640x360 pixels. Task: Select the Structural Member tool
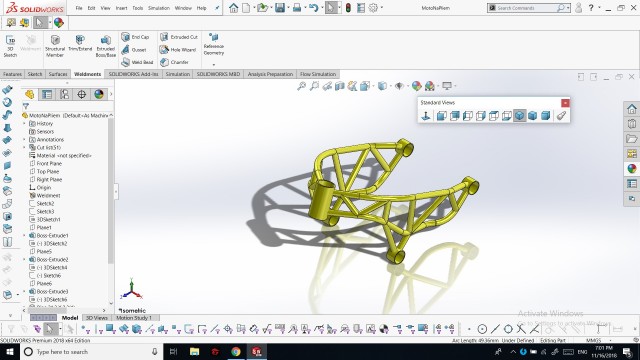[x=55, y=46]
